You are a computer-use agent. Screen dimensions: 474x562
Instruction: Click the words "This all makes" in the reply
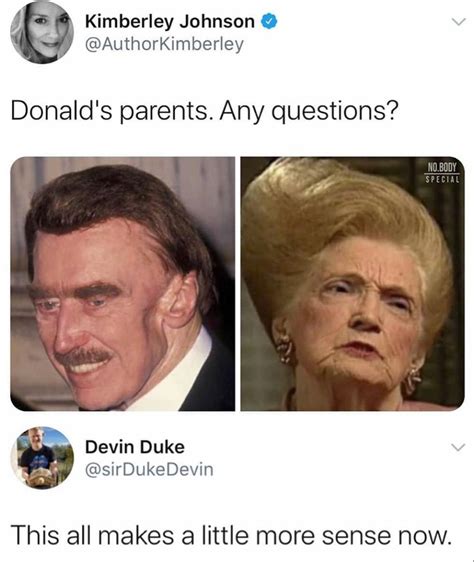pos(93,535)
